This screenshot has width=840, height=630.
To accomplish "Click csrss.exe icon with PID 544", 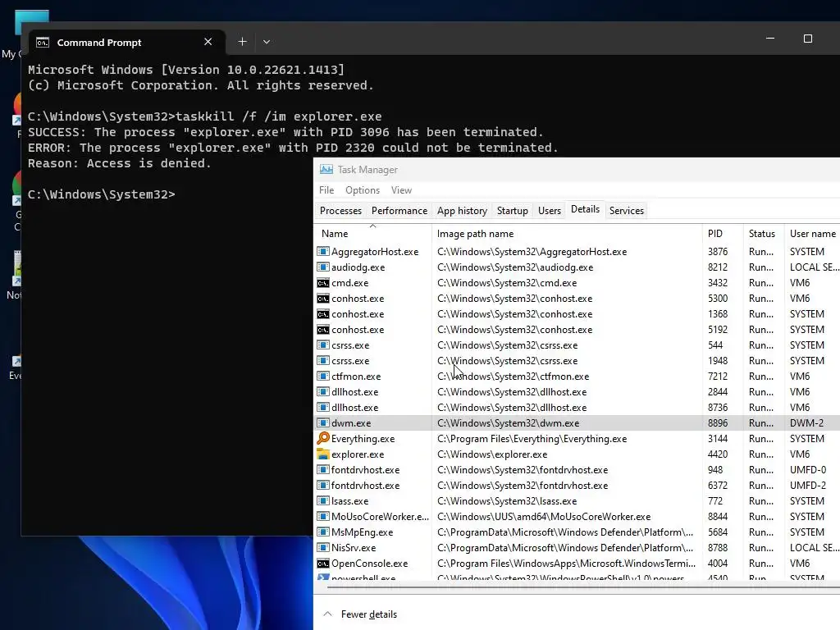I will [323, 345].
